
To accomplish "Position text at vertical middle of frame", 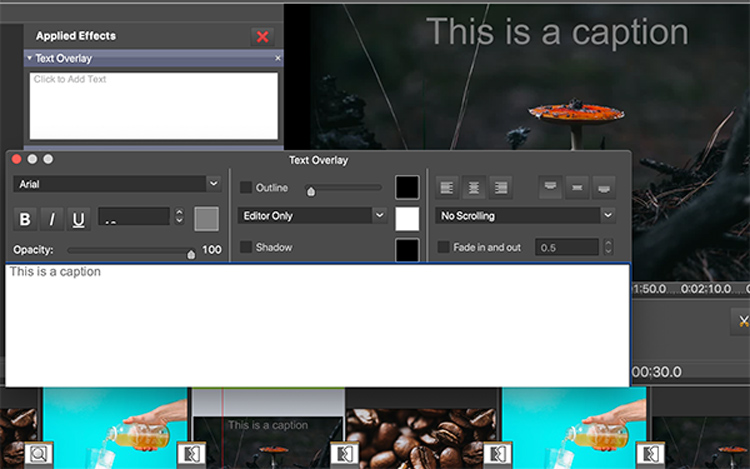I will (x=577, y=187).
